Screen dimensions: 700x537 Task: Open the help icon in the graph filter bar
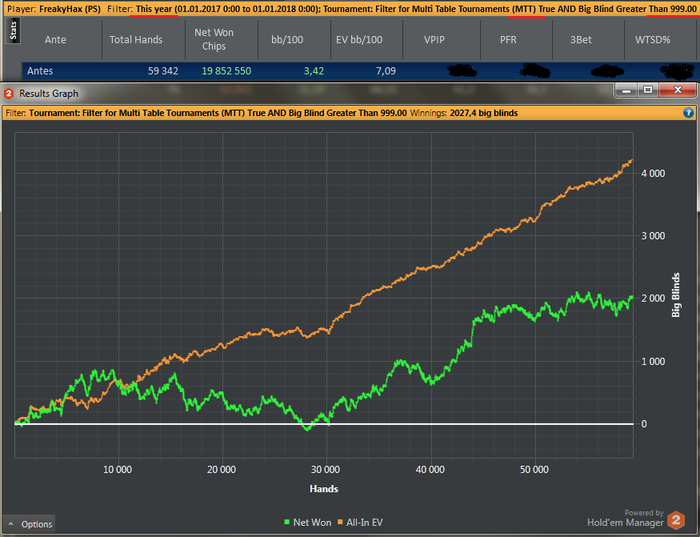[688, 113]
